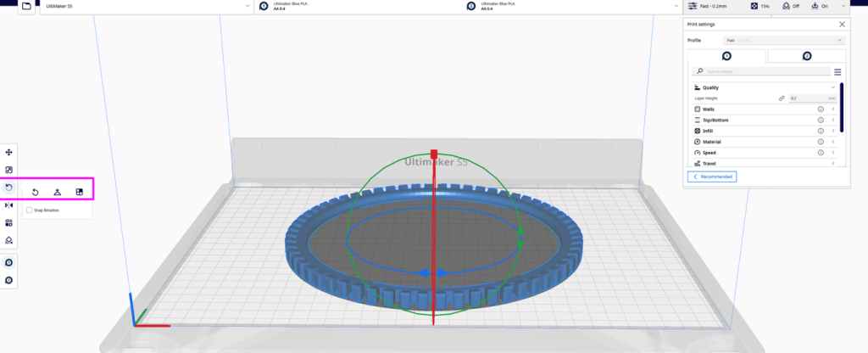
Task: Enable the Snap Rotation checkbox
Action: pos(30,210)
